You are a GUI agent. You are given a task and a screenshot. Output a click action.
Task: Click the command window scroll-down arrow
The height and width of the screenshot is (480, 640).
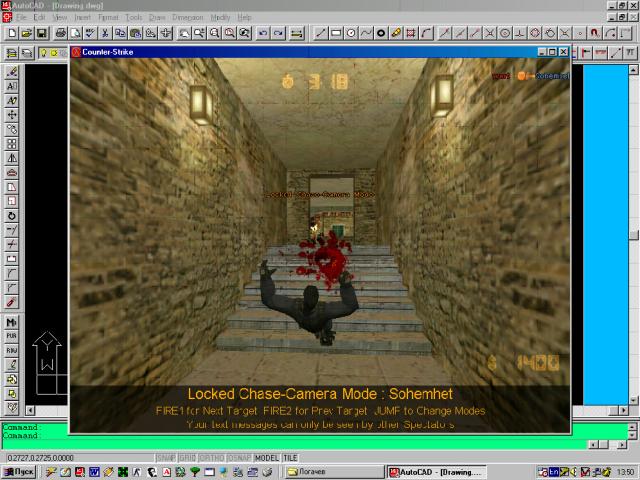(x=633, y=436)
